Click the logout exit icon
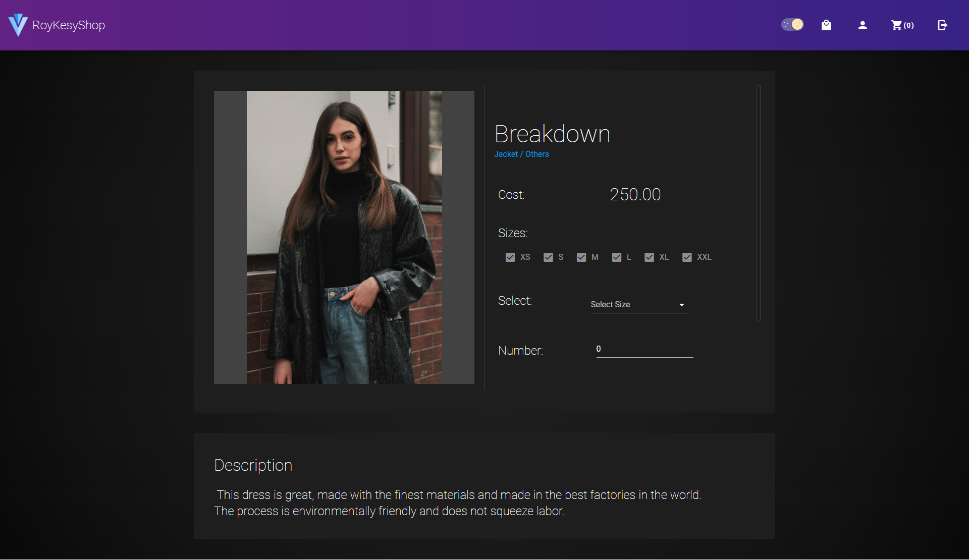 coord(942,25)
